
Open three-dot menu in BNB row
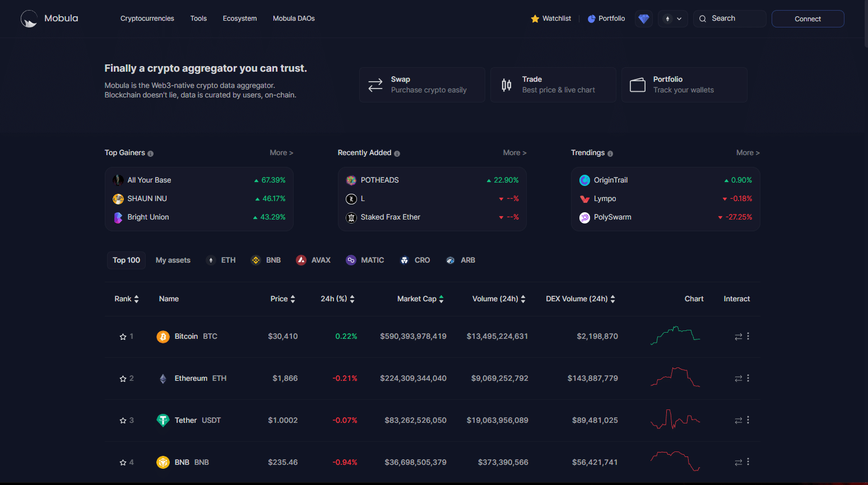click(x=748, y=462)
